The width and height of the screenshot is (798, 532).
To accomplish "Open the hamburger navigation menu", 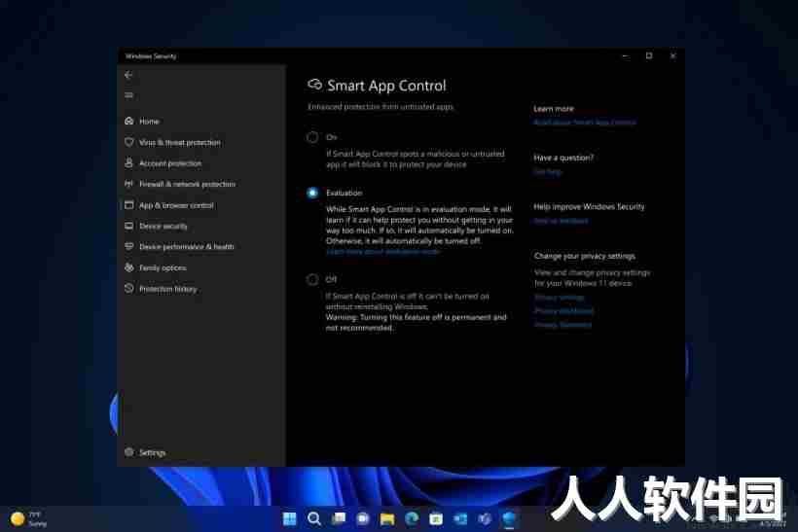I will 128,95.
